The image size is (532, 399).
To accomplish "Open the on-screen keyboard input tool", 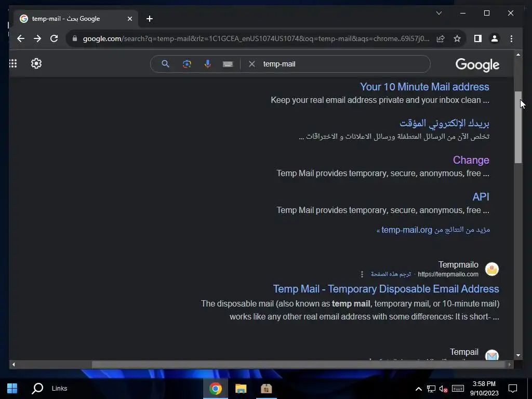I will coord(228,64).
